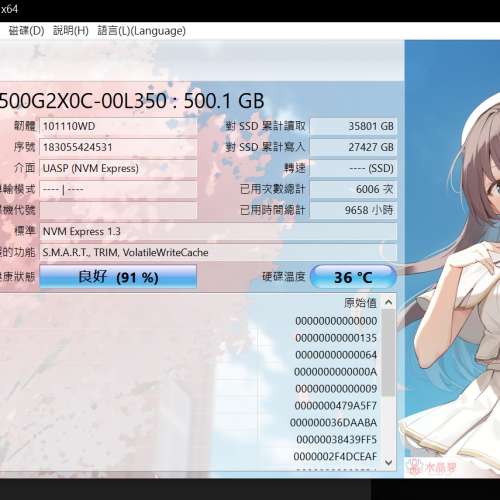Click the total reads value 35801 GB
This screenshot has width=500, height=500.
pyautogui.click(x=353, y=126)
